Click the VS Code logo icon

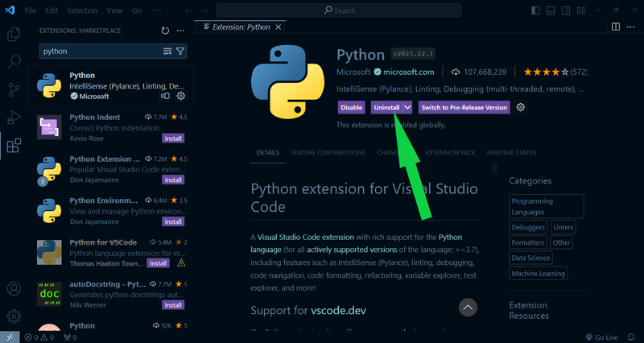coord(10,10)
